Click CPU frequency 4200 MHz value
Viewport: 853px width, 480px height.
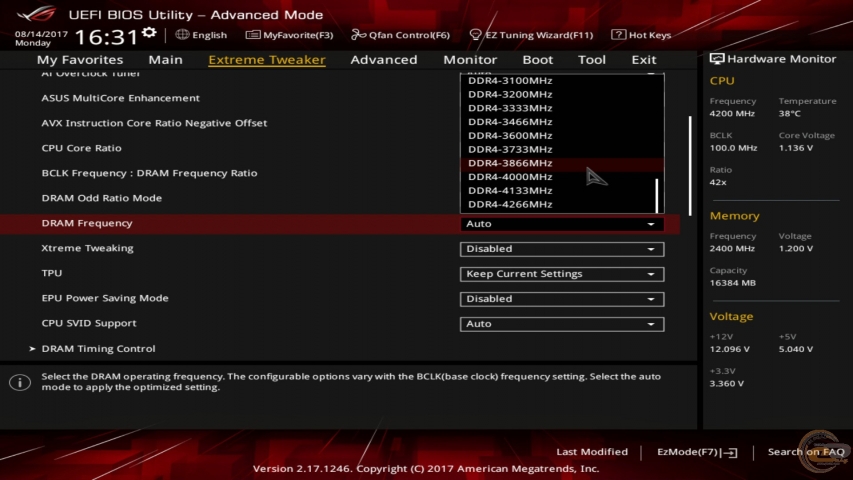tap(732, 114)
